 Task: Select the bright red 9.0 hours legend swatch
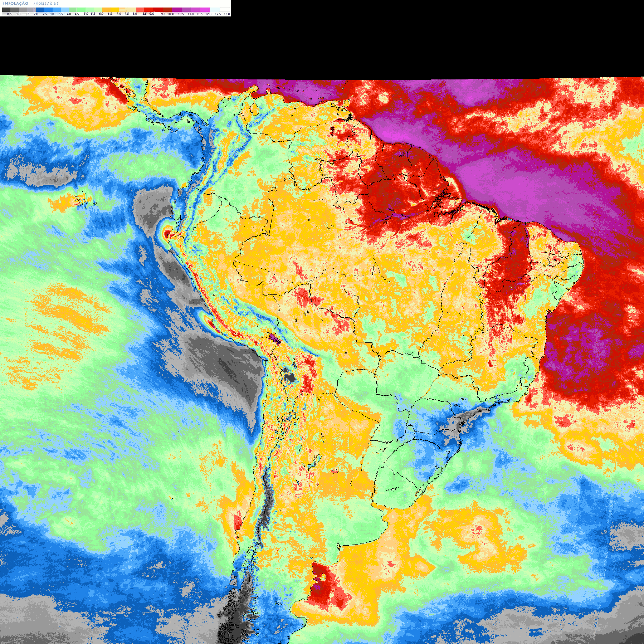148,10
